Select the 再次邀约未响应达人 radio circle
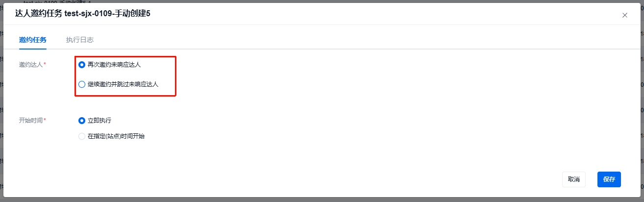 click(82, 65)
